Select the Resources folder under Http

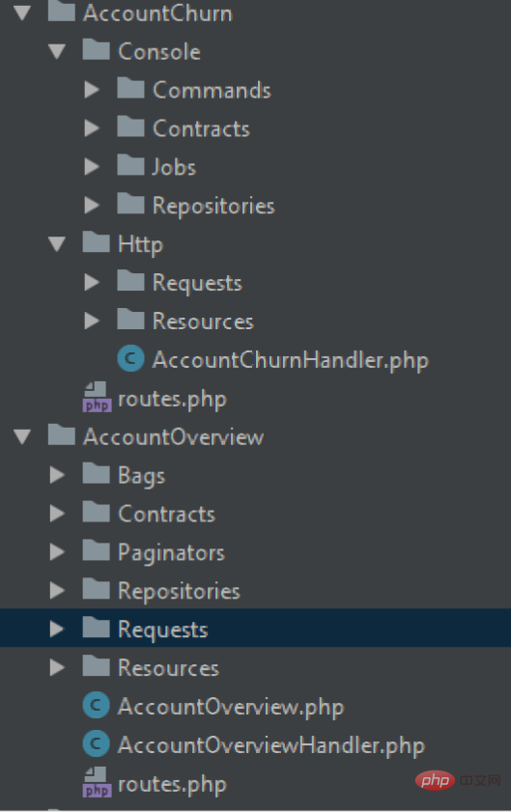click(x=203, y=322)
